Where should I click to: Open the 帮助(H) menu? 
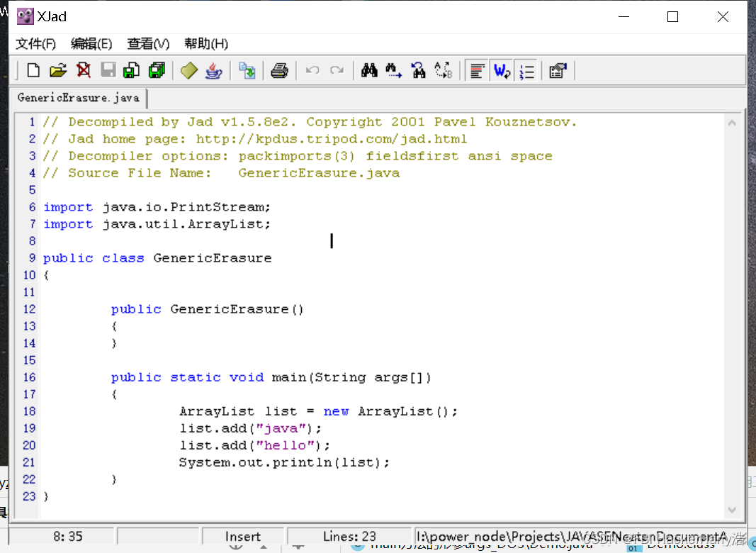[206, 44]
